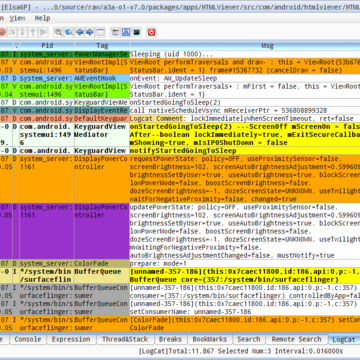Image resolution: width=360 pixels, height=360 pixels.
Task: Click the bold '*/system/bin/surfaceflin' Pid cell
Action: [x=47, y=276]
